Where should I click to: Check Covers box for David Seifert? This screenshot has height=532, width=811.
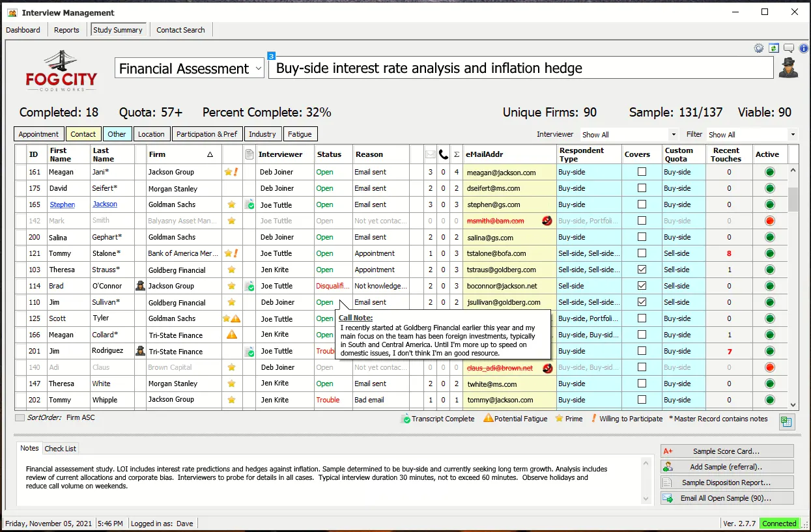642,188
